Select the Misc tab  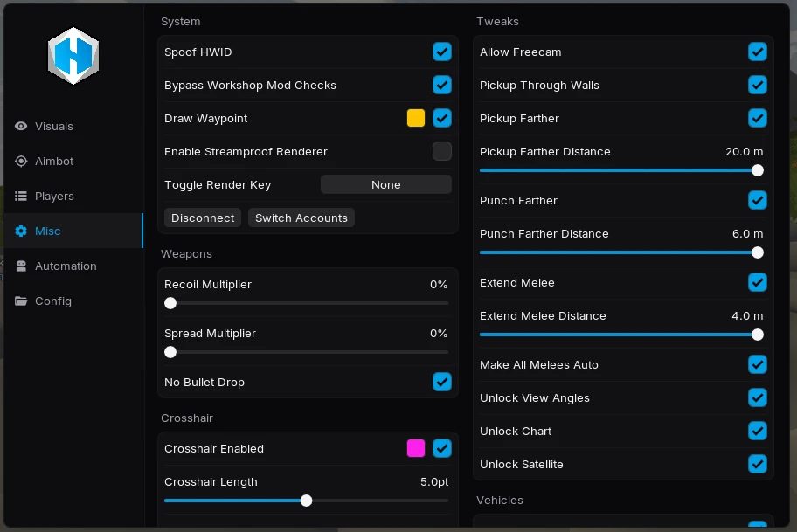pyautogui.click(x=73, y=231)
